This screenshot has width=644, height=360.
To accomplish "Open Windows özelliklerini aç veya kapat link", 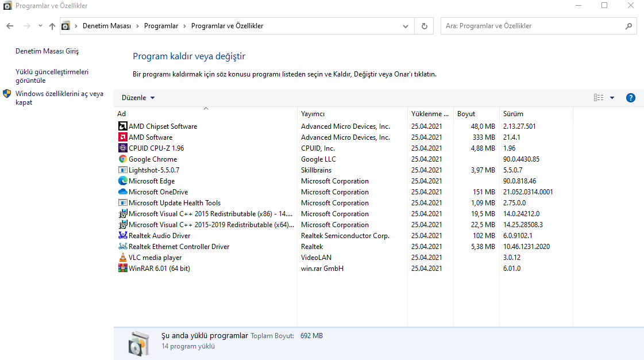I will [59, 98].
